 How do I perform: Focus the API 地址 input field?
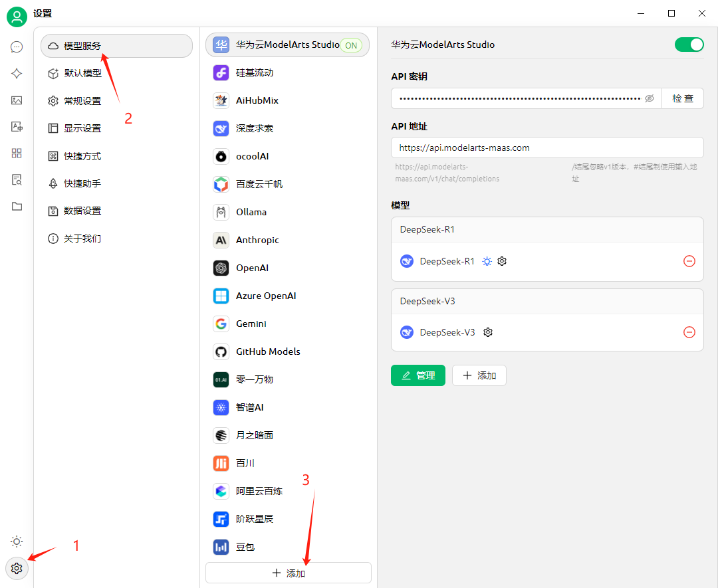(547, 147)
